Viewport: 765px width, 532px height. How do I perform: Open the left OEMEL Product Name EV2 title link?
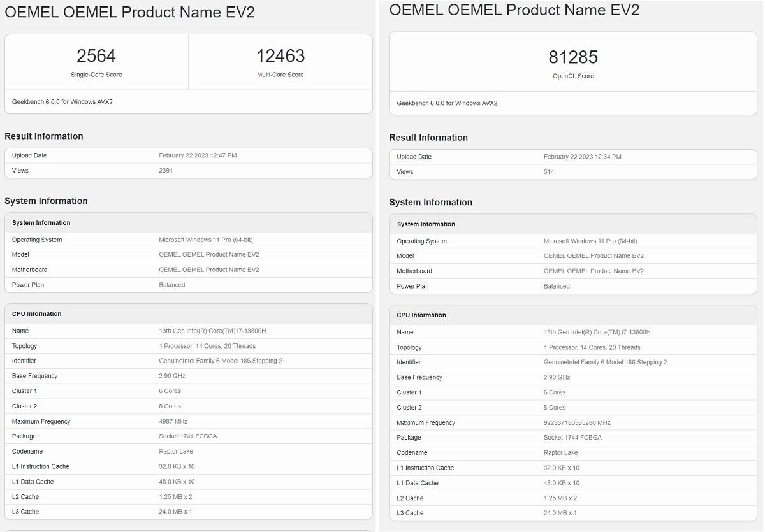[x=129, y=12]
